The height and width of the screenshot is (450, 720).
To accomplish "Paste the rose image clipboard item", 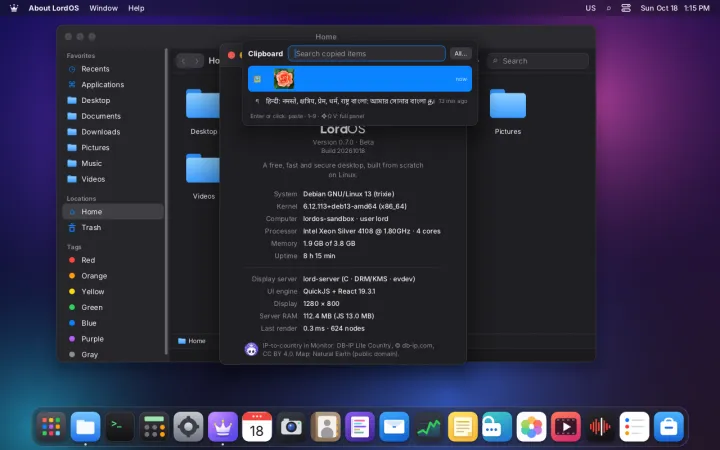I will coord(360,79).
